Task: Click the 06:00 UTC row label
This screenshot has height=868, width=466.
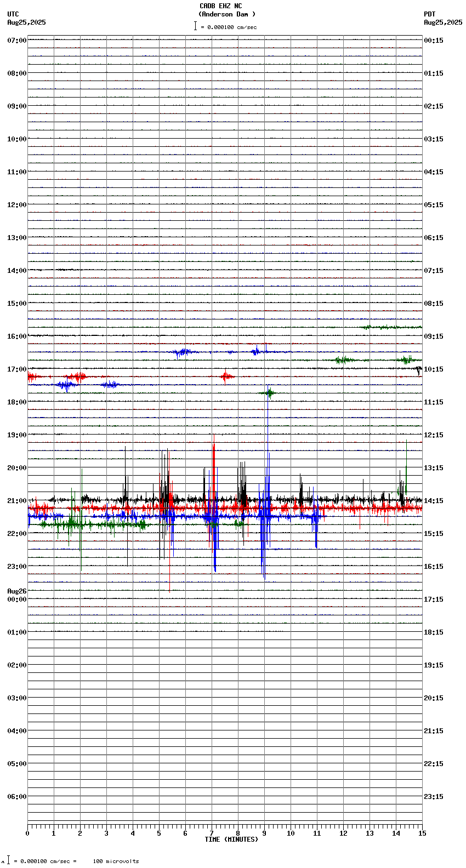Action: (x=17, y=797)
